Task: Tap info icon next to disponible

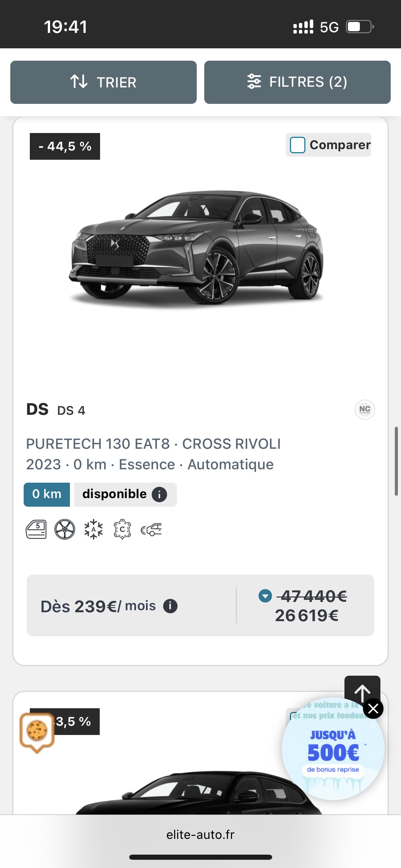Action: (159, 494)
